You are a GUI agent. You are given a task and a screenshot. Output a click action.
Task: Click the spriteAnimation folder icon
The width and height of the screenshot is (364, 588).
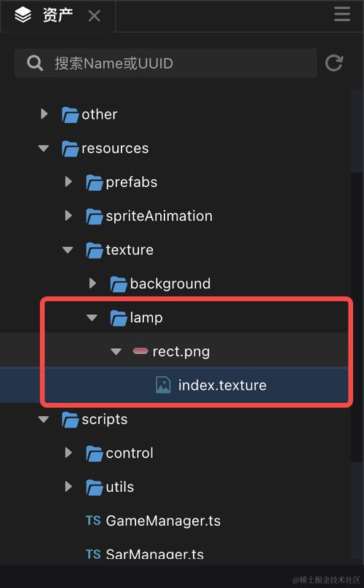coord(95,216)
